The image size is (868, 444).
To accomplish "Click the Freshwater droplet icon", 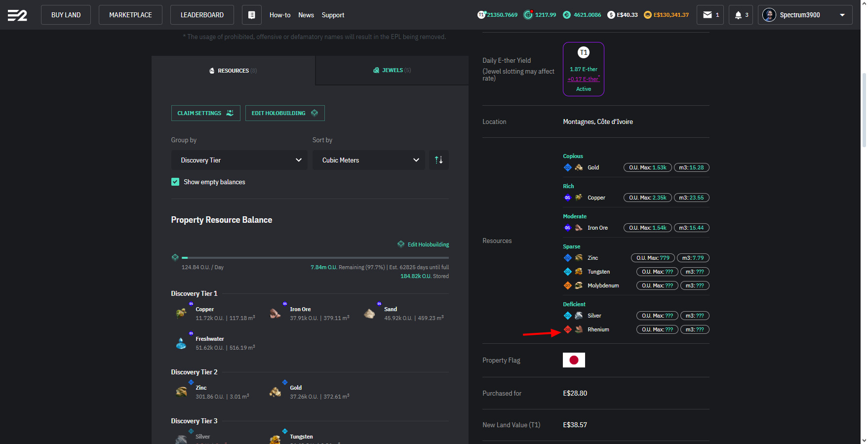I will coord(181,343).
